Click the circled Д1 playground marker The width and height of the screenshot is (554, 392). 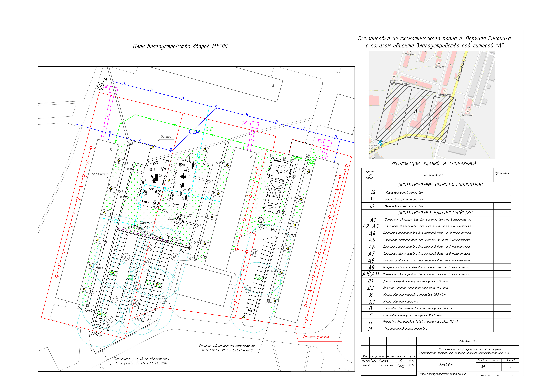179,193
